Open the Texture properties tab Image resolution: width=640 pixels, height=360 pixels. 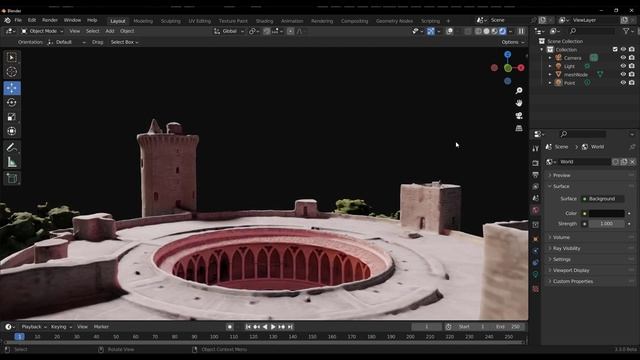(x=536, y=289)
